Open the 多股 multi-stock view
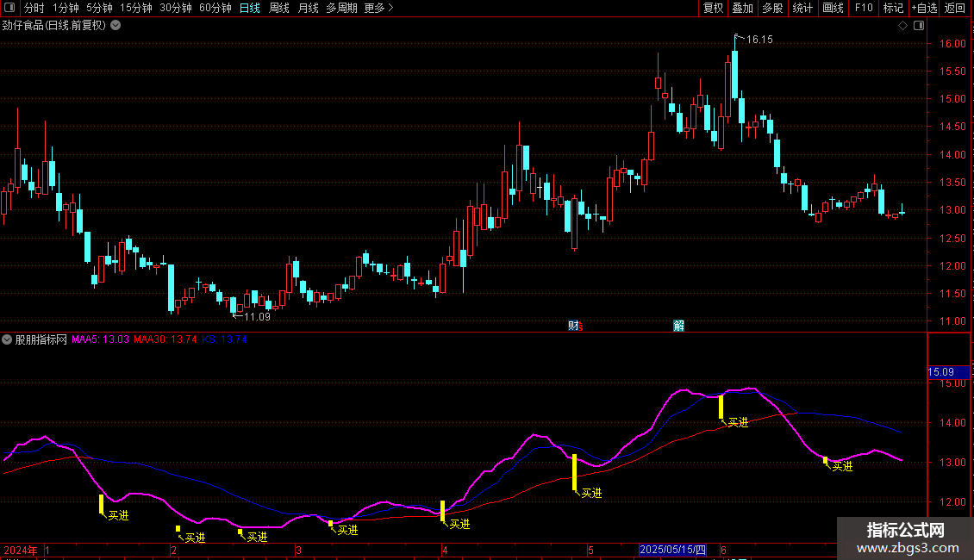 773,8
